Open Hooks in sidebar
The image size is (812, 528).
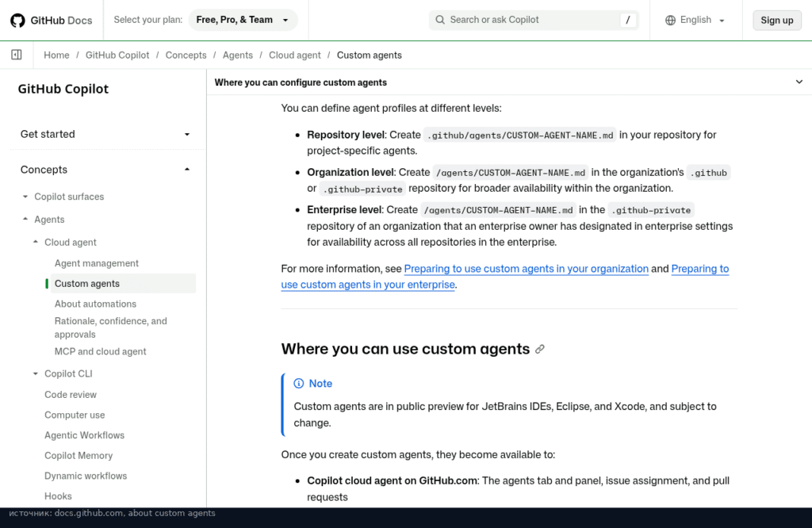tap(58, 496)
